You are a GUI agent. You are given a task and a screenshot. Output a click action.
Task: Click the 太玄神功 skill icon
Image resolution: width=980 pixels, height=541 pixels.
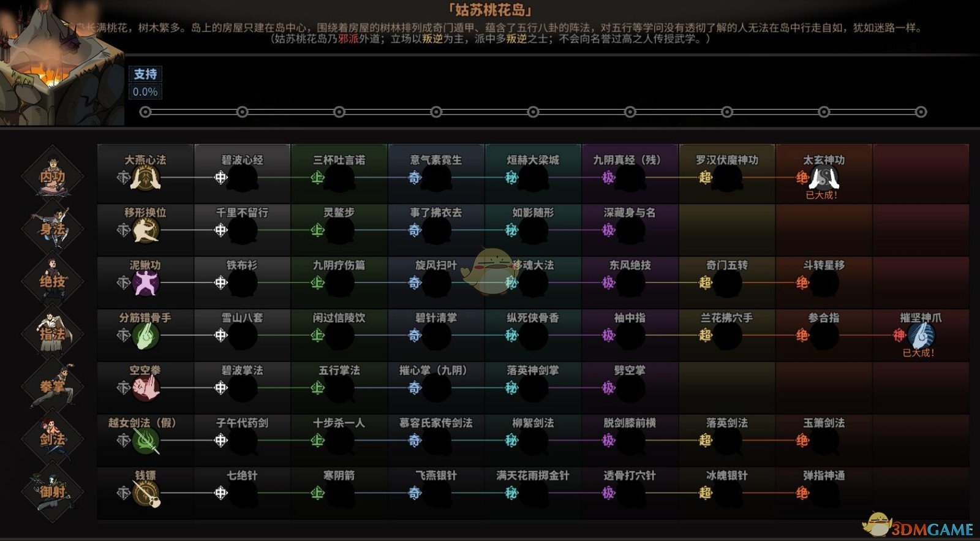tap(824, 178)
